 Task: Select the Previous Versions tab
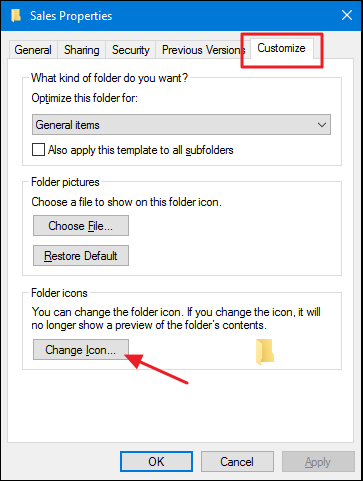click(x=203, y=50)
